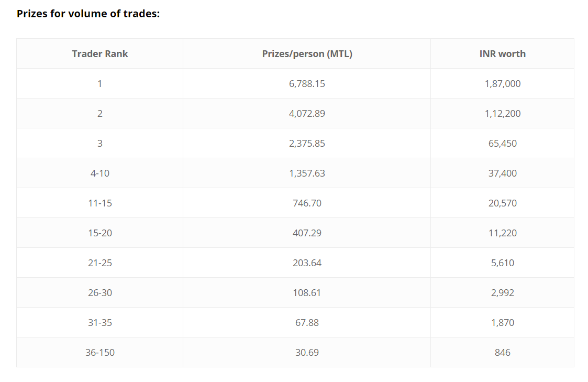Viewport: 588px width, 382px height.
Task: Select the 21-25 trader rank cell
Action: point(99,263)
